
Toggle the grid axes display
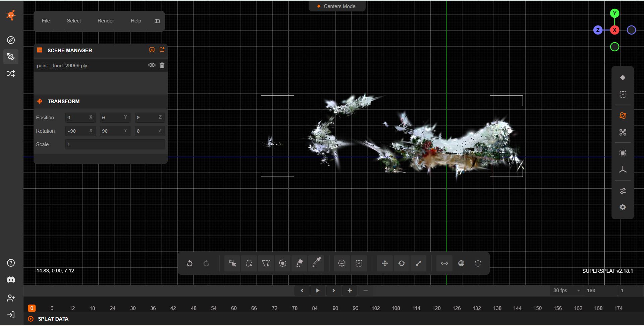pos(623,170)
